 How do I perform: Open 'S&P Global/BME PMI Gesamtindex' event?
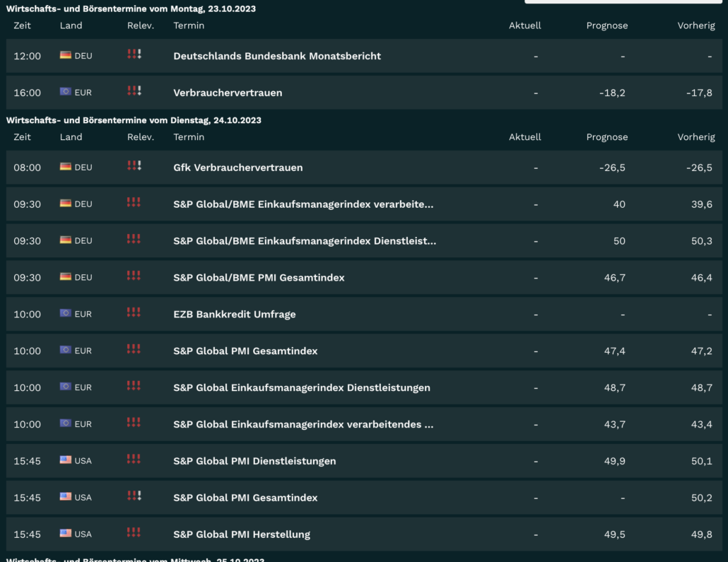[259, 278]
